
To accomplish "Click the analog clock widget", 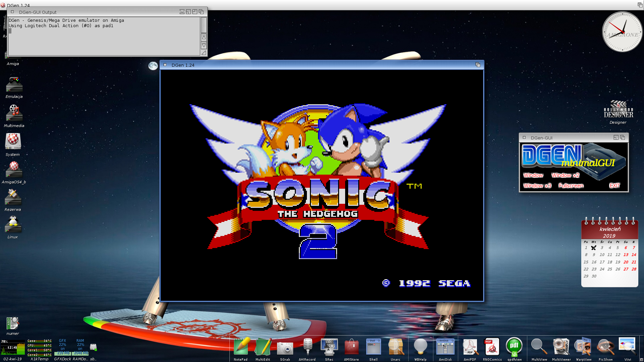I will 622,32.
